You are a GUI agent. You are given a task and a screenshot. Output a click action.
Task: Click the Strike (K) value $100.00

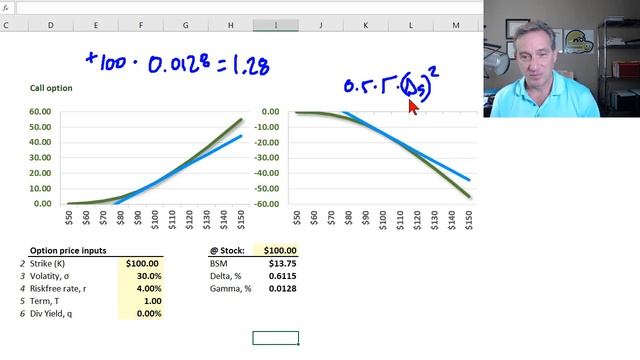tap(141, 264)
